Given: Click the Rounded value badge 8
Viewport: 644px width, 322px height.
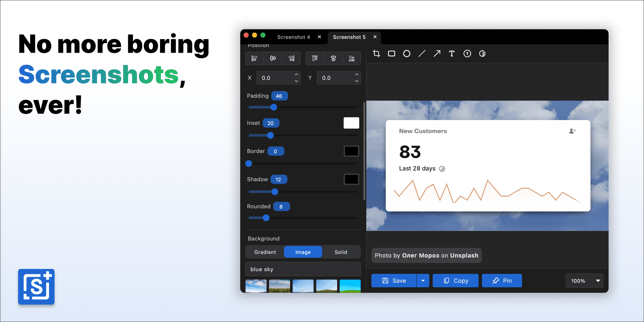Looking at the screenshot, I should point(281,207).
